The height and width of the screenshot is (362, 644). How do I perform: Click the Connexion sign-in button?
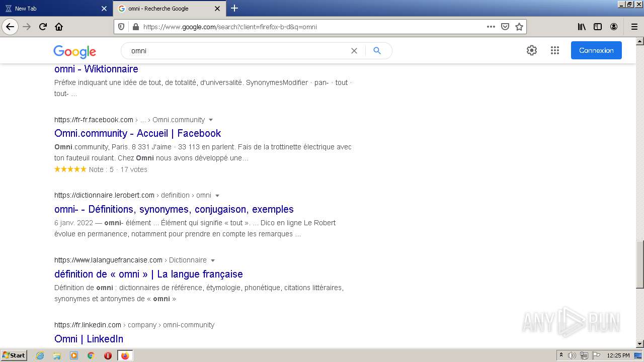[x=596, y=50]
